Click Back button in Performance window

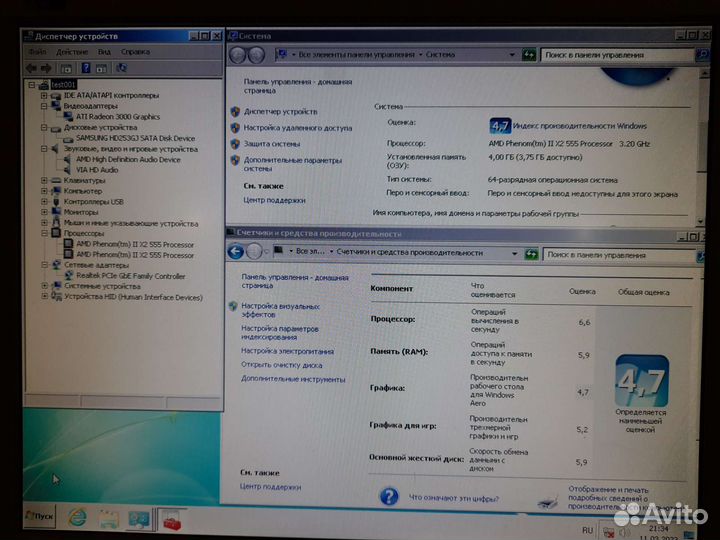click(236, 252)
